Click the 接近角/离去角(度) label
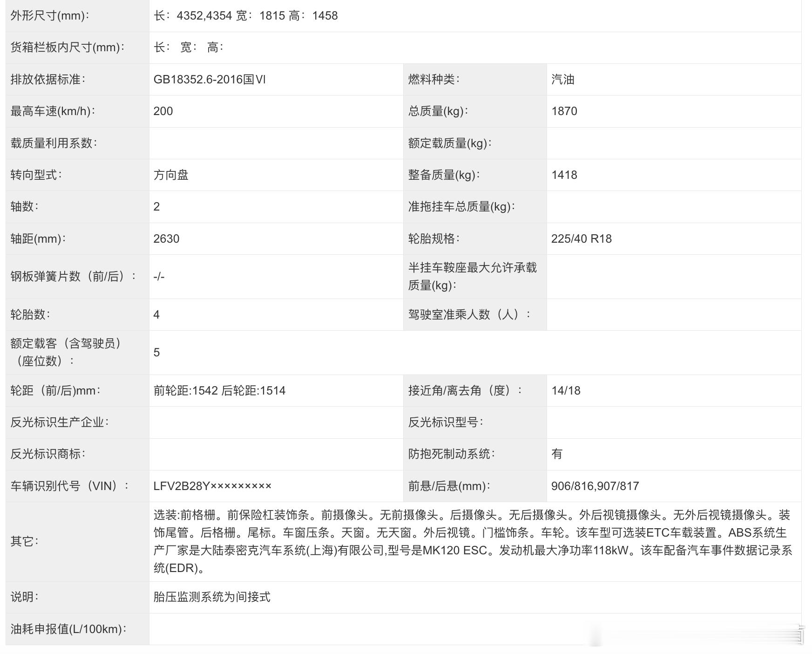The height and width of the screenshot is (654, 812). pyautogui.click(x=465, y=391)
